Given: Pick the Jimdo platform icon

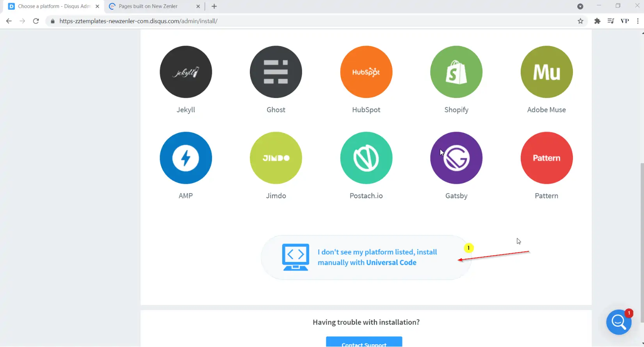Looking at the screenshot, I should (276, 158).
